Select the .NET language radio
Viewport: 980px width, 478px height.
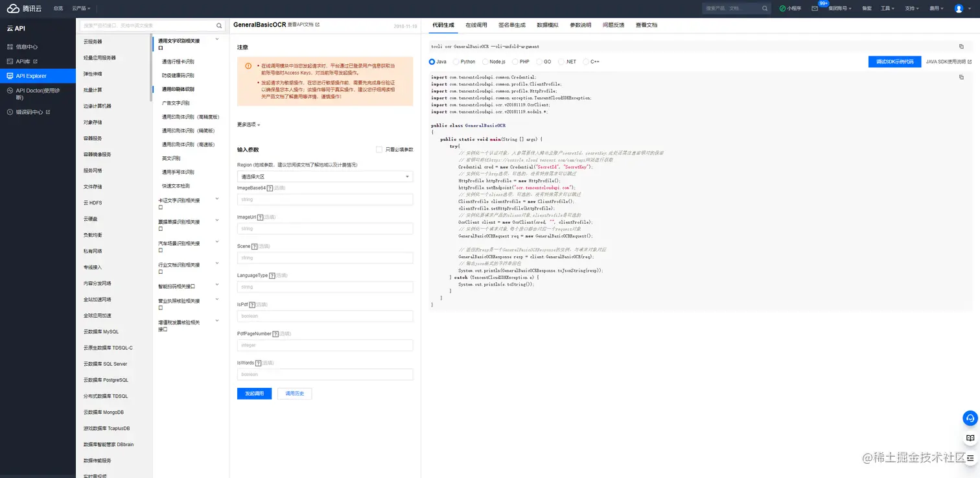pyautogui.click(x=561, y=62)
